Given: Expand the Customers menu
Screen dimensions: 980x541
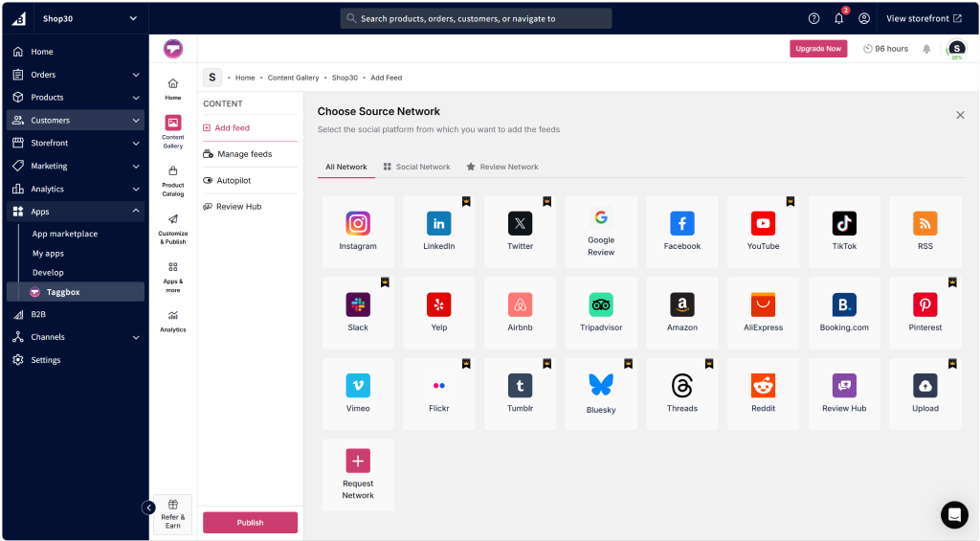Looking at the screenshot, I should tap(75, 120).
